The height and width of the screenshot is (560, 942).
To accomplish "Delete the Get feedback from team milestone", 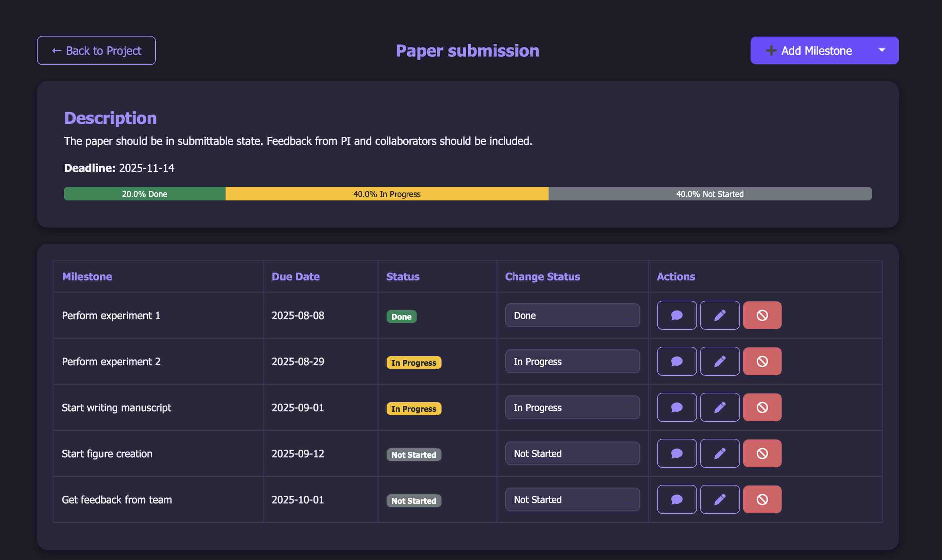I will (762, 499).
